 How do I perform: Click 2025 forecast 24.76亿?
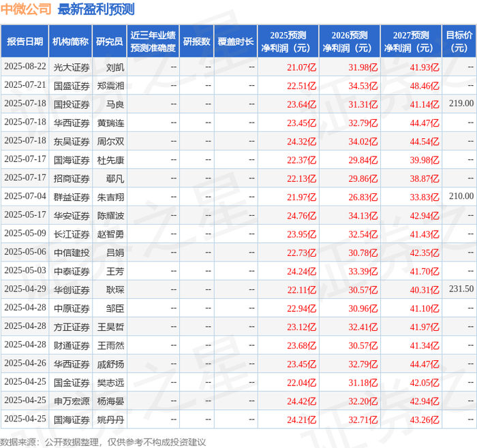click(301, 216)
